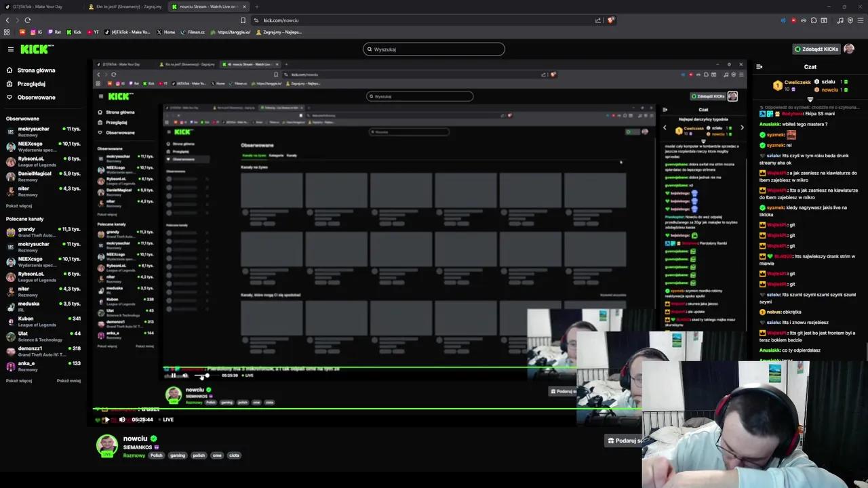Image resolution: width=868 pixels, height=488 pixels.
Task: Collapse the chat panel
Action: pyautogui.click(x=759, y=66)
